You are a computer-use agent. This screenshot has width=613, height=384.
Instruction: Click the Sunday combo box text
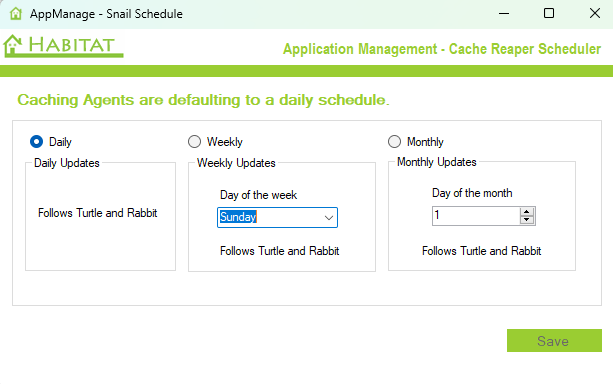tap(238, 217)
